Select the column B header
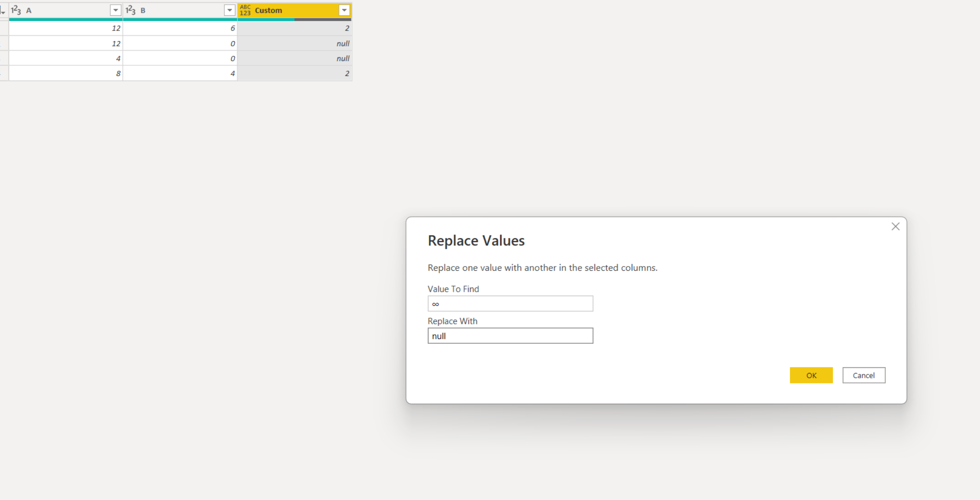Image resolution: width=980 pixels, height=500 pixels. [180, 10]
